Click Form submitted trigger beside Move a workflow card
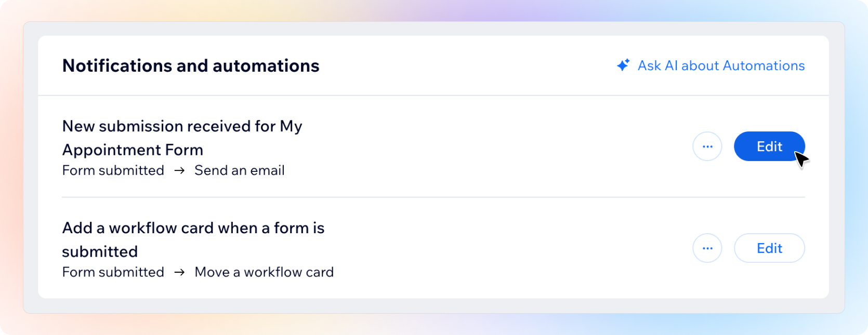 (x=113, y=272)
